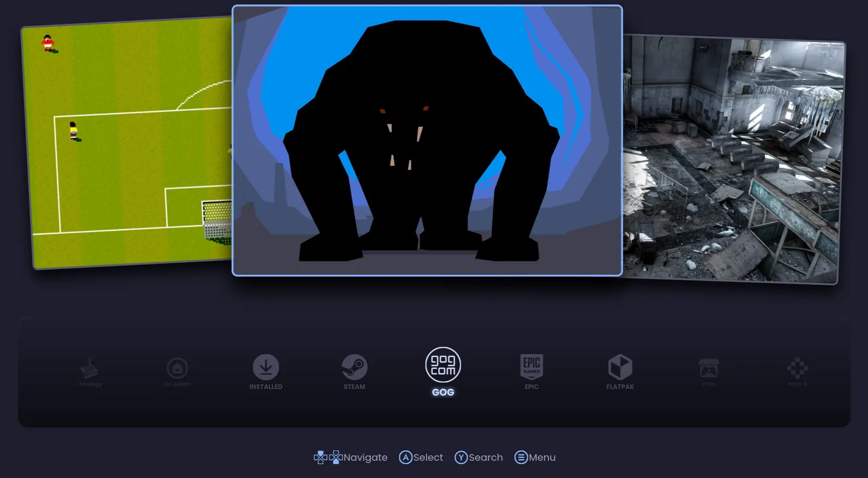868x478 pixels.
Task: Select the pixel soccer pitch game cover
Action: pyautogui.click(x=127, y=142)
